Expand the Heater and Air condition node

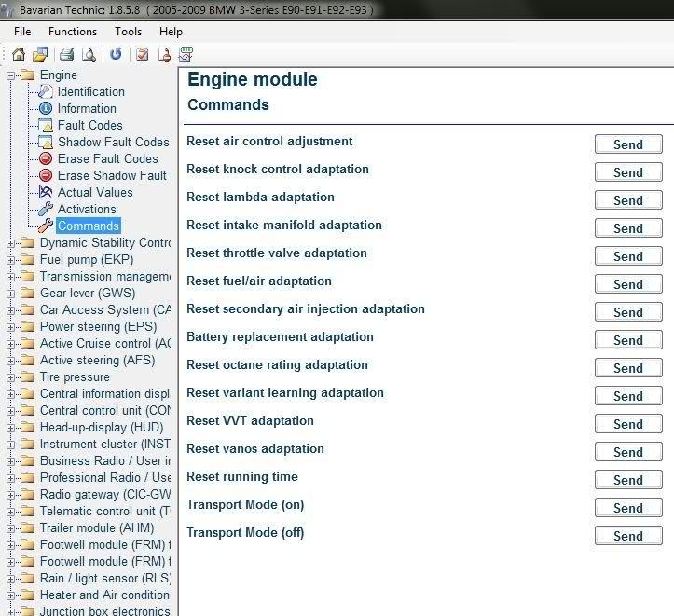[x=11, y=595]
